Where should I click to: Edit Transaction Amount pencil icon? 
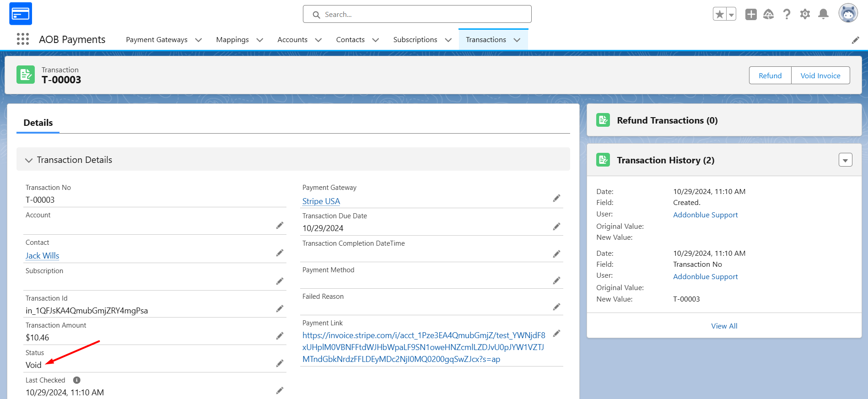280,336
